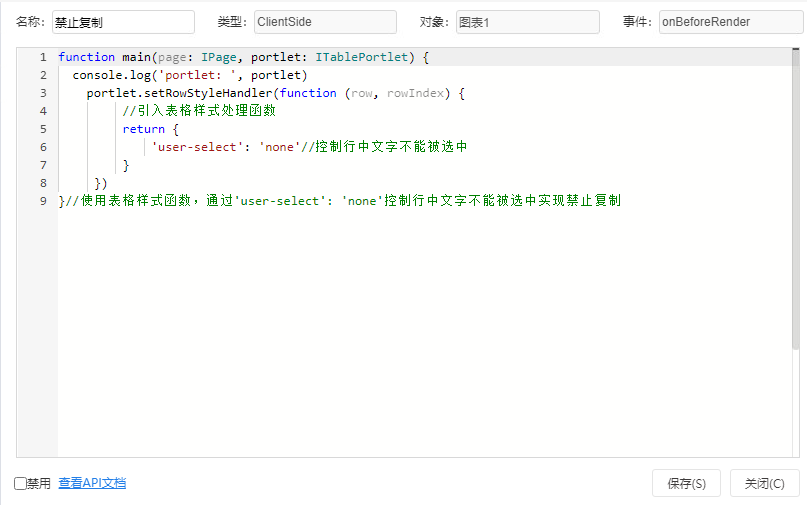
Task: Click the 'user-select' string on line 6
Action: 197,147
